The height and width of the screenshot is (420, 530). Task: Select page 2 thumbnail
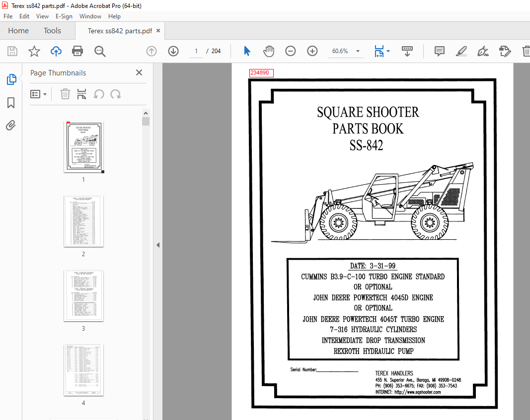click(x=83, y=221)
